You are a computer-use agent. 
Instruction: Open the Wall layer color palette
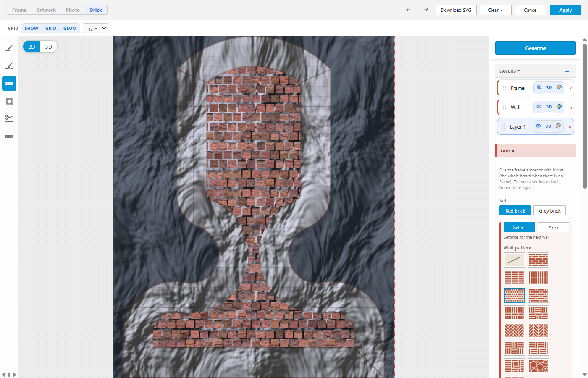click(559, 107)
